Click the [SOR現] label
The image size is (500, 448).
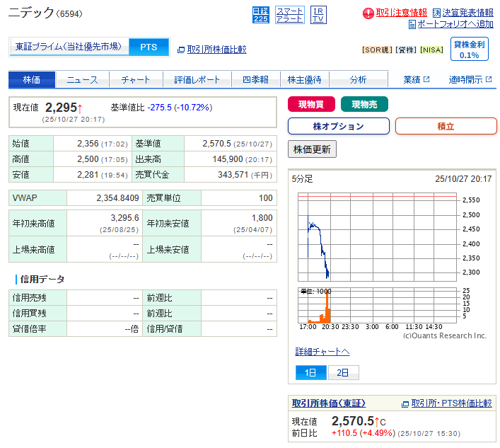(x=377, y=50)
